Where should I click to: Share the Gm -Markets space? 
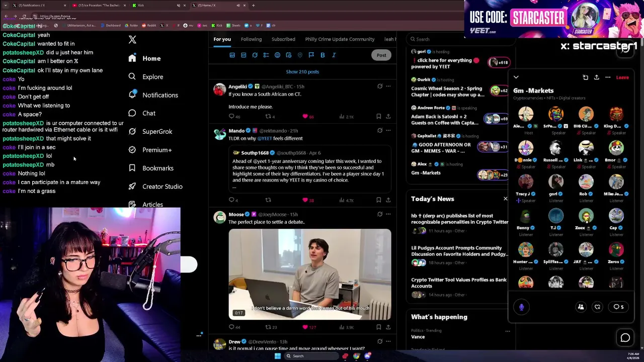tap(597, 77)
